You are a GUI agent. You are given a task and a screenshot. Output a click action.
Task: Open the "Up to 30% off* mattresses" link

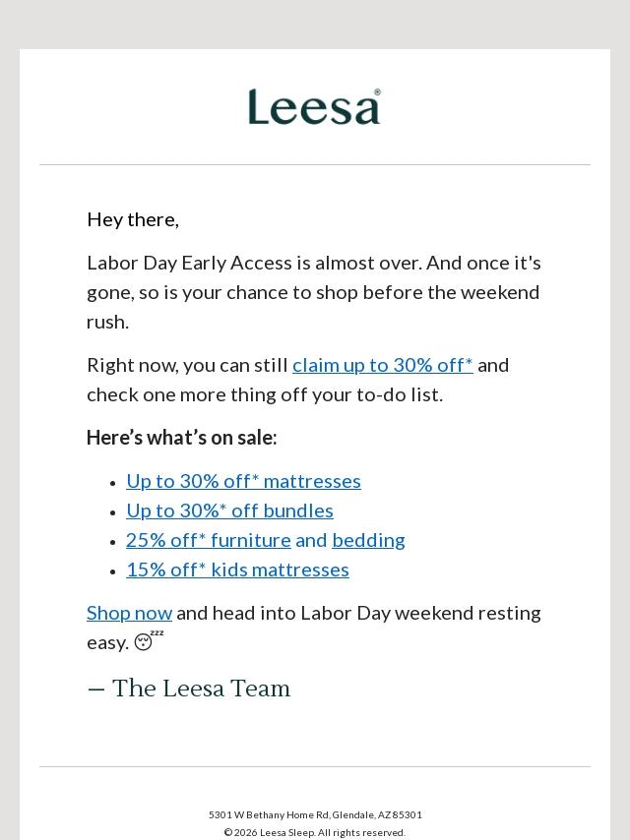pos(243,481)
